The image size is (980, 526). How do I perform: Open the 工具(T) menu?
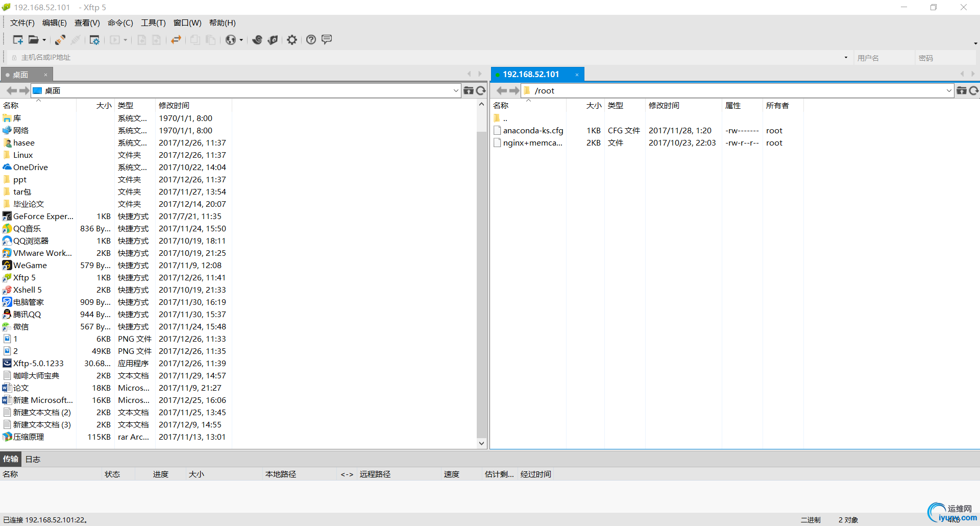153,23
